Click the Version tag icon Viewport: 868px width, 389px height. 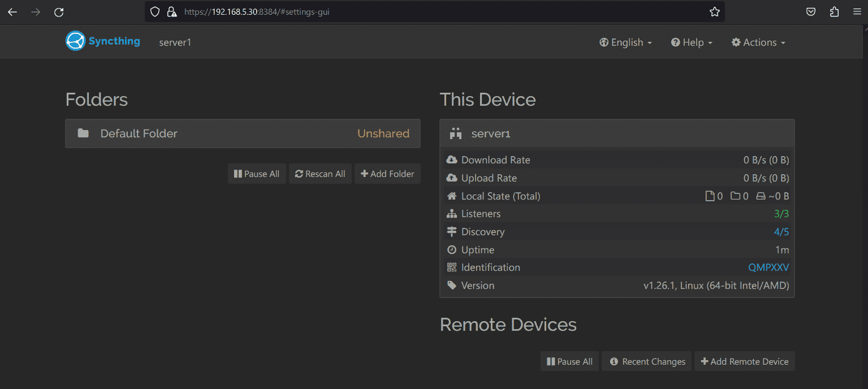click(452, 286)
